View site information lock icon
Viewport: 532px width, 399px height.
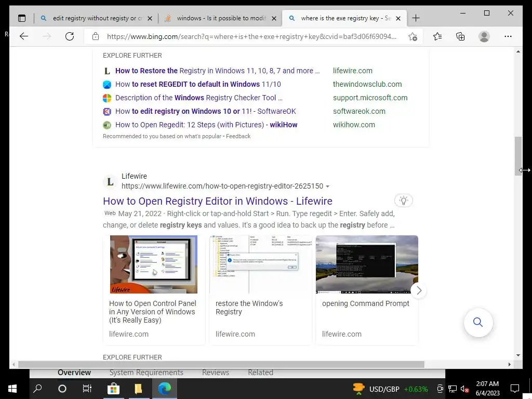tap(96, 36)
